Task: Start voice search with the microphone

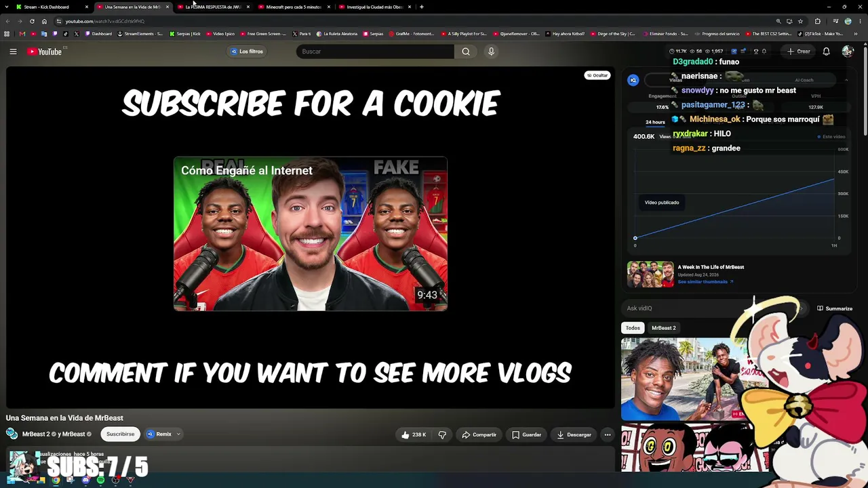Action: pos(492,52)
